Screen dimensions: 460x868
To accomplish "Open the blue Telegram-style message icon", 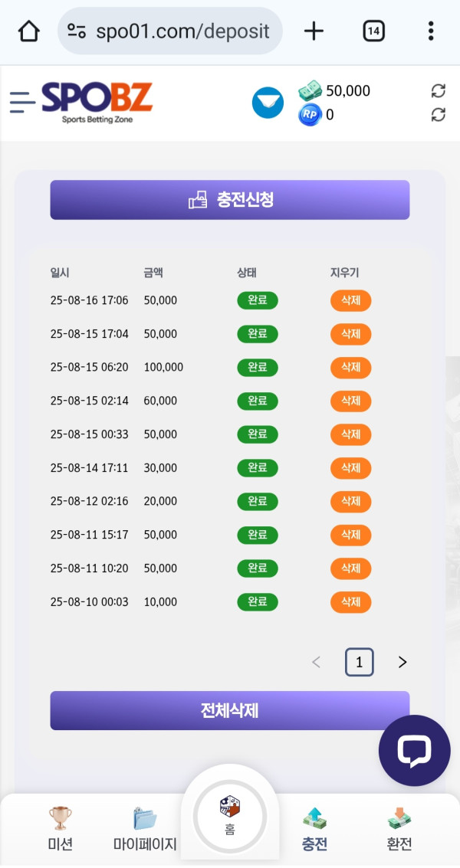I will coord(268,103).
